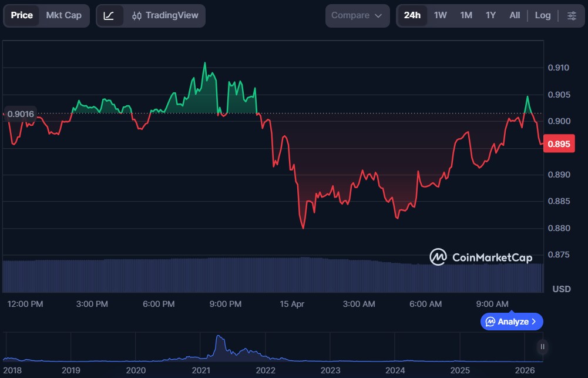This screenshot has width=588, height=378.
Task: Switch to TradingView candlestick chart
Action: [x=165, y=16]
